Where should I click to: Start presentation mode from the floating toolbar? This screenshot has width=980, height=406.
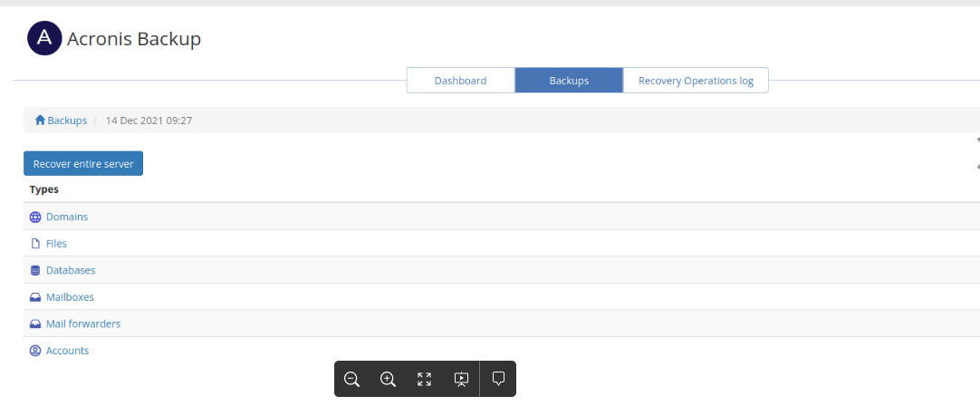461,379
